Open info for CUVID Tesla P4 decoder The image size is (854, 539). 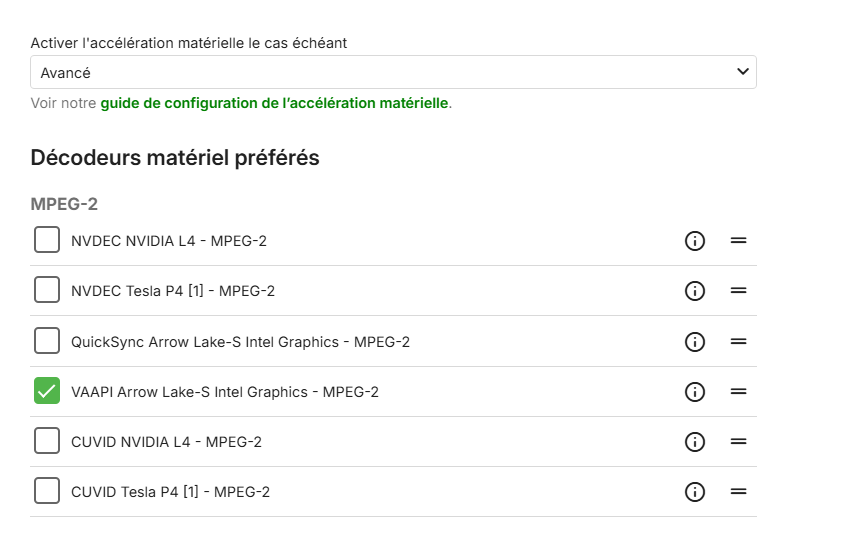pos(695,491)
